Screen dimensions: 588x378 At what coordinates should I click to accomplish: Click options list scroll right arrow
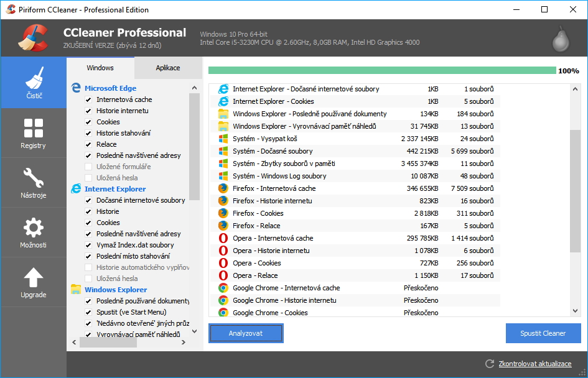tap(184, 342)
